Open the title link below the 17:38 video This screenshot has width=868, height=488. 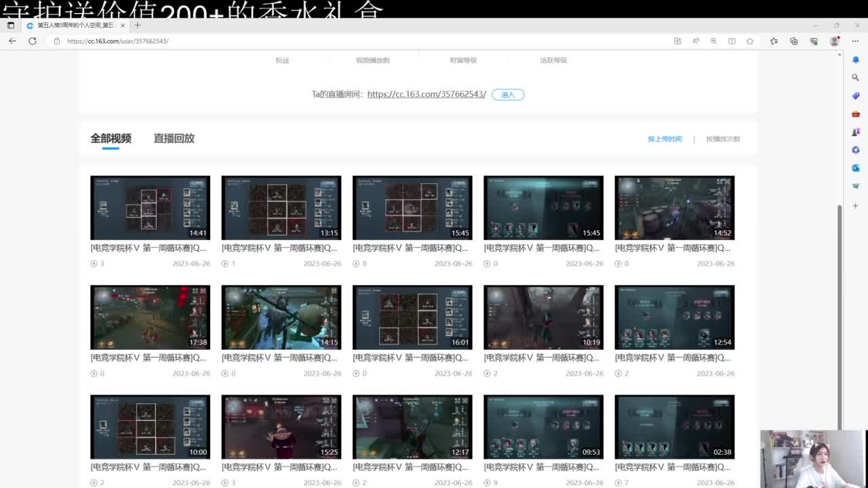149,358
